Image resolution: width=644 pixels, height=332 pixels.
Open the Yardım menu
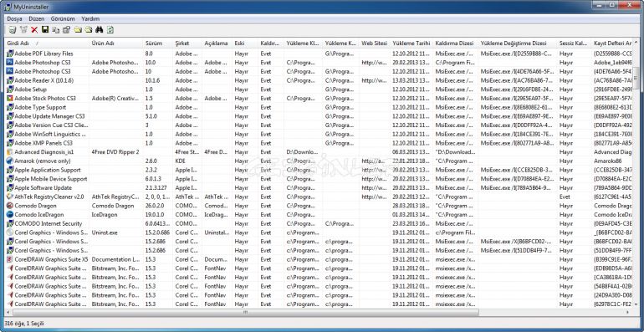(x=90, y=19)
